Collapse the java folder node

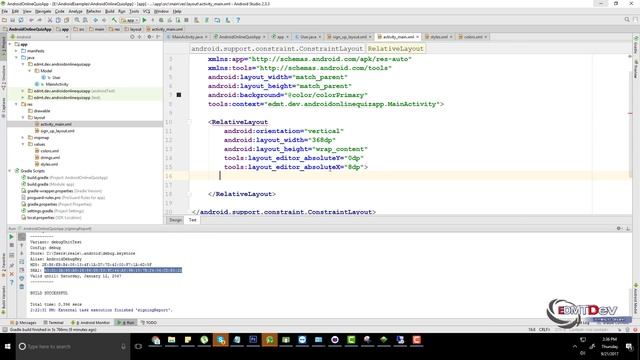tap(17, 58)
